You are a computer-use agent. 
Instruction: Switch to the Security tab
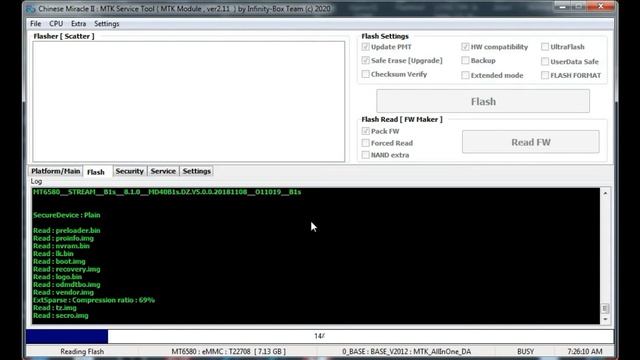[129, 171]
